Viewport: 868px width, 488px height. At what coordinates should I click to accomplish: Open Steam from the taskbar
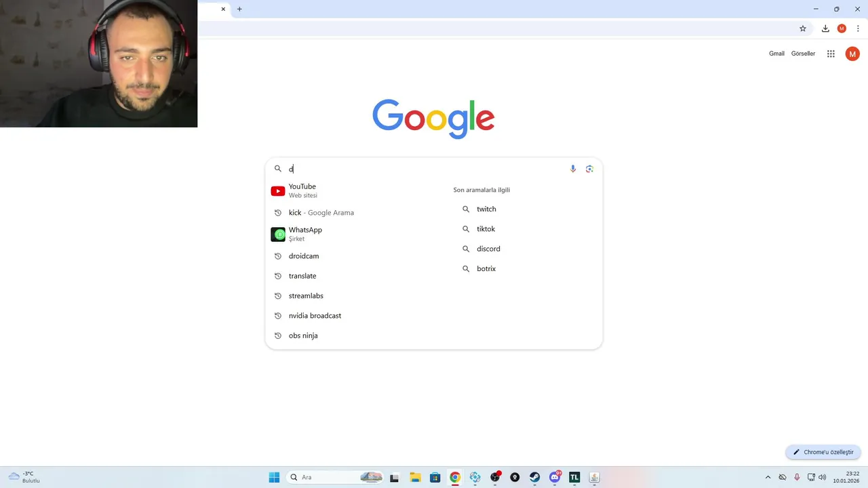point(534,477)
